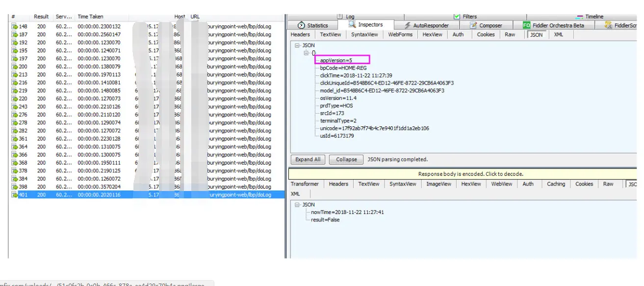This screenshot has width=644, height=286.
Task: Collapse the {} object node in request tree
Action: click(306, 52)
